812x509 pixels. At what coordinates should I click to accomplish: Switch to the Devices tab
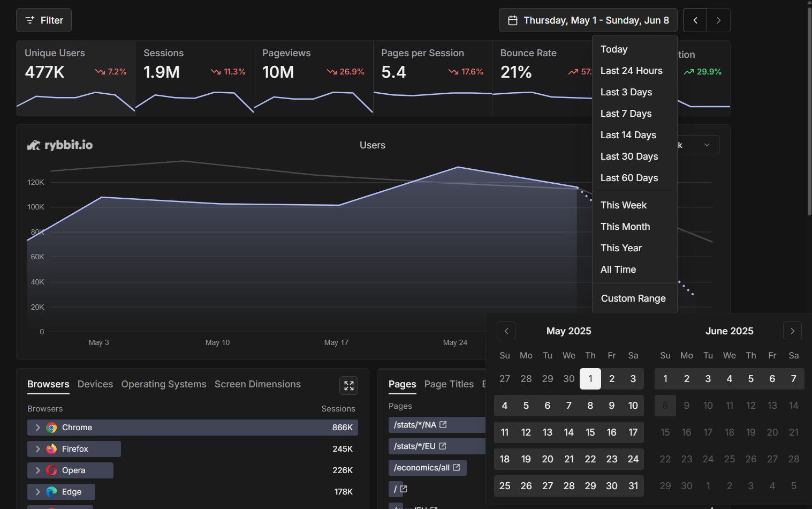point(95,384)
